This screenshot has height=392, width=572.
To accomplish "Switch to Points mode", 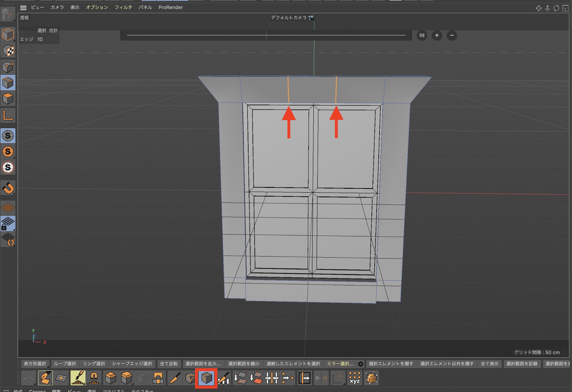I will point(8,67).
